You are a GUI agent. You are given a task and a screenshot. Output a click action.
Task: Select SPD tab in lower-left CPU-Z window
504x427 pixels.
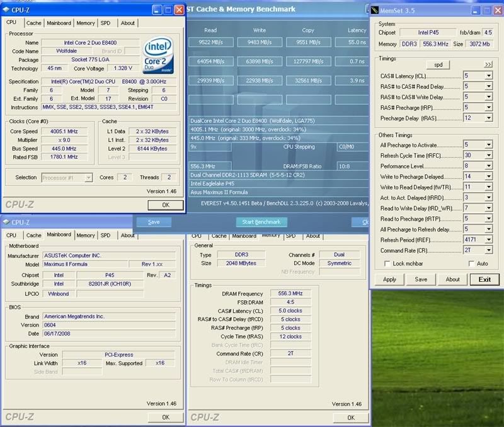click(x=105, y=235)
